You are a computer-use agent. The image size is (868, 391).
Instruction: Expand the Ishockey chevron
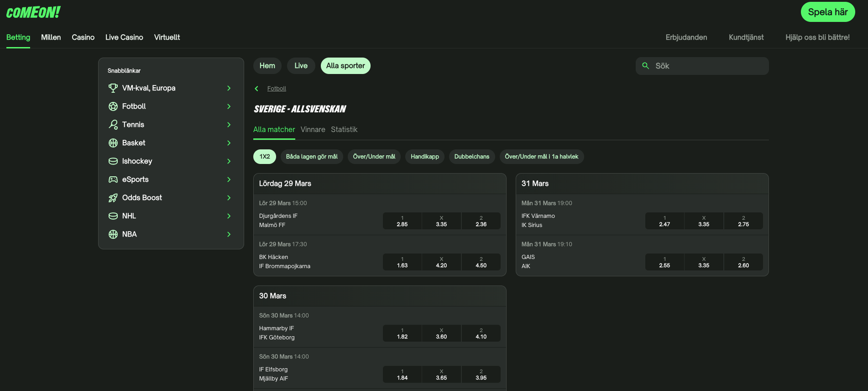pyautogui.click(x=229, y=161)
